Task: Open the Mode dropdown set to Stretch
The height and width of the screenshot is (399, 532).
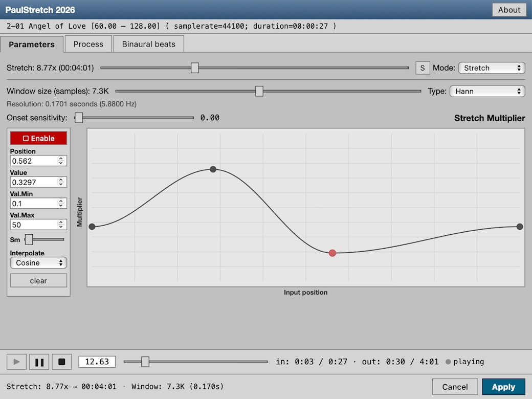Action: (492, 68)
